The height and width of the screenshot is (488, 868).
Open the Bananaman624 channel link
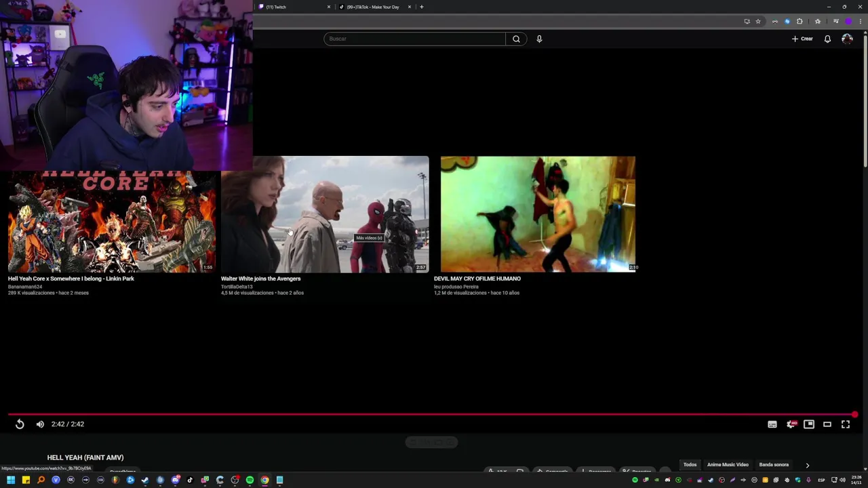pyautogui.click(x=25, y=287)
